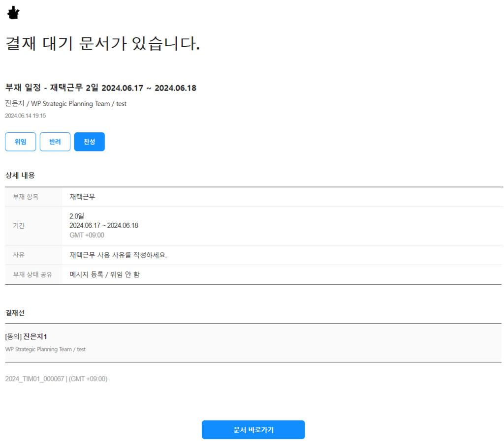
Task: Click the 메시지 등록 / 위임 안 함 value
Action: click(104, 274)
